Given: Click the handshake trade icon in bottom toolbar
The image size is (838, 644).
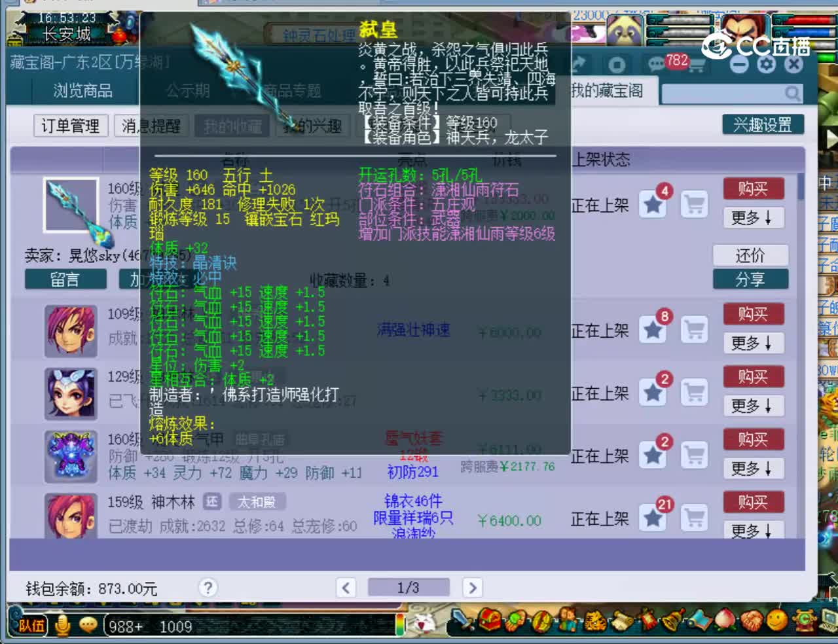Looking at the screenshot, I should [x=751, y=619].
